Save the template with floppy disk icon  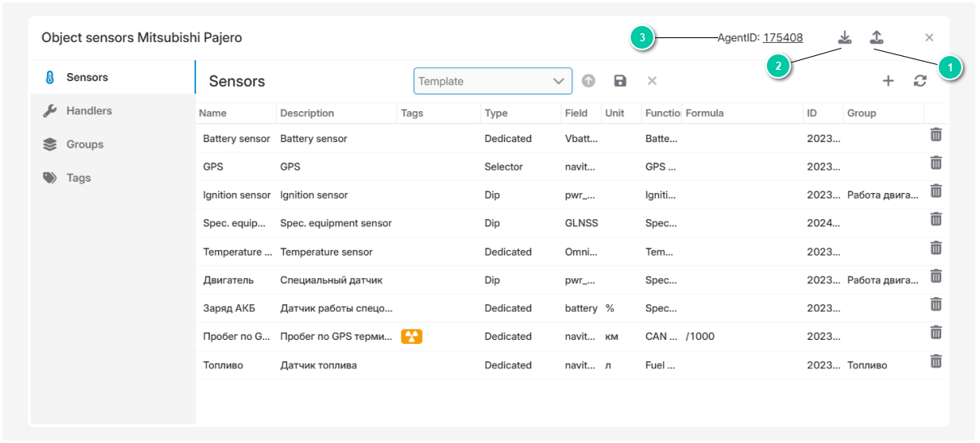click(620, 81)
